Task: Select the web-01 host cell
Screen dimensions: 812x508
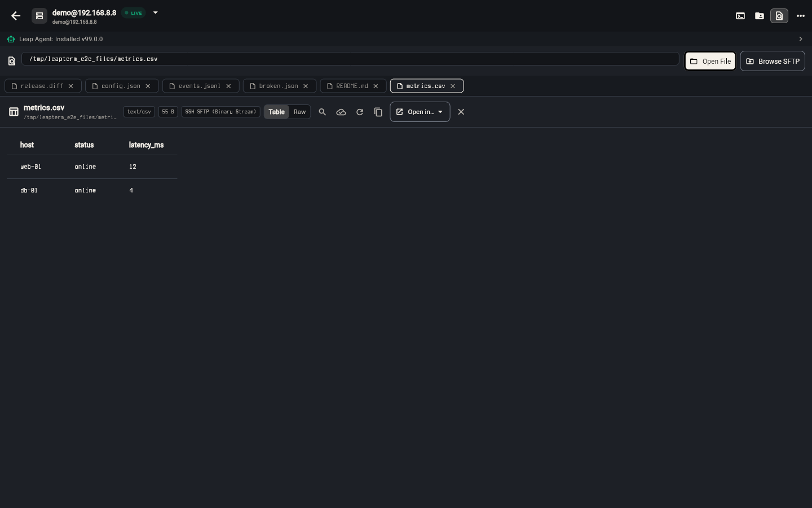Action: pos(31,167)
